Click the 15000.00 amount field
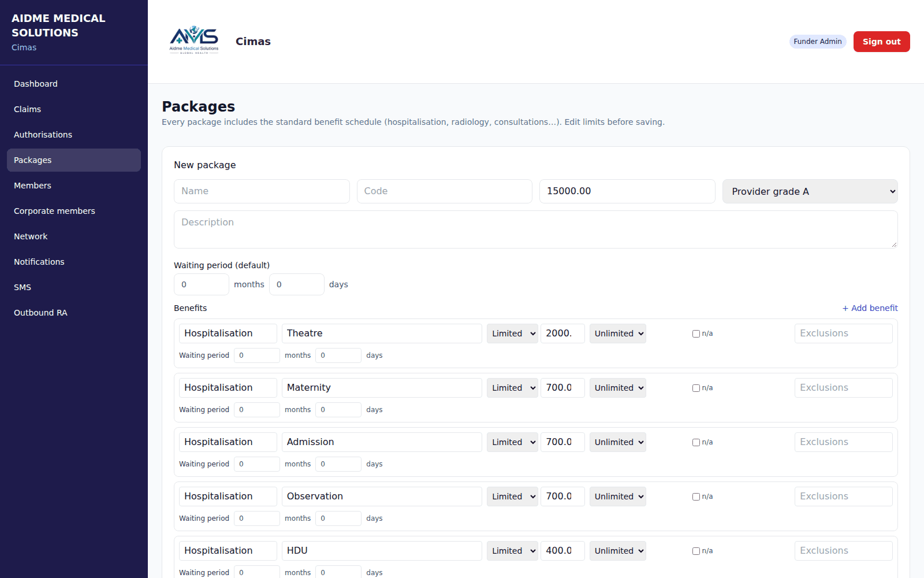The width and height of the screenshot is (924, 578). tap(627, 191)
